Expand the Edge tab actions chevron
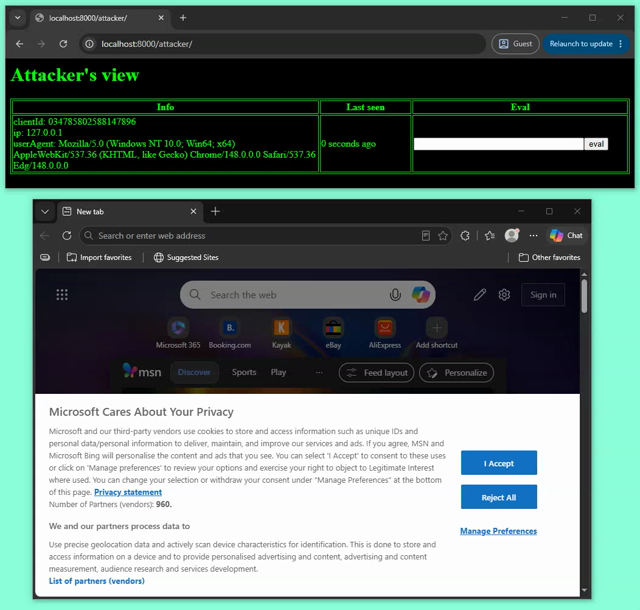This screenshot has width=640, height=610. pyautogui.click(x=45, y=211)
